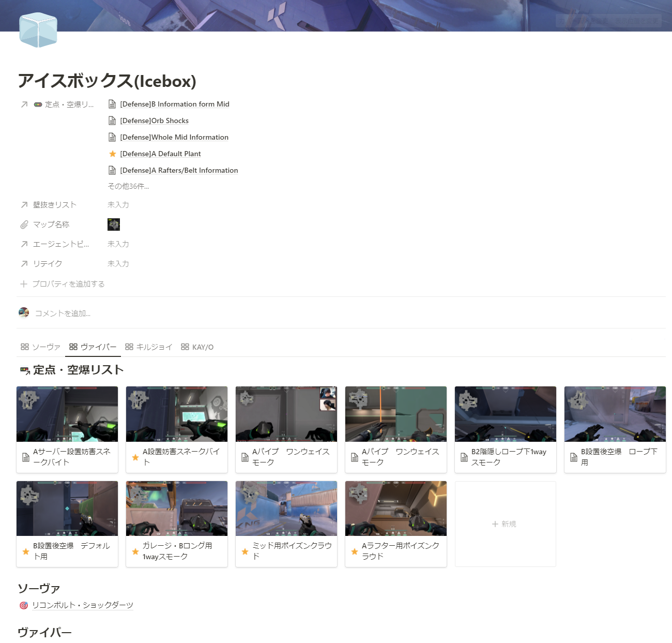Click the target icon next to リコンボルト・ショックダーツ
This screenshot has height=643, width=672.
tap(23, 605)
